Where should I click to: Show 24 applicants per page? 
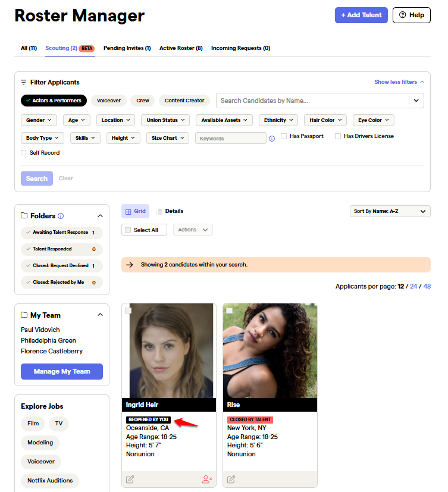coord(413,286)
